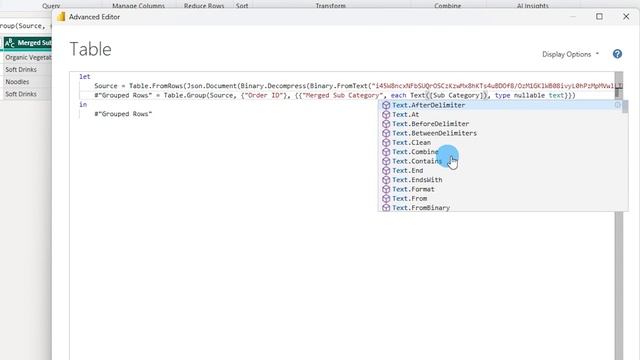Click the cube icon beside Text.At

[386, 114]
